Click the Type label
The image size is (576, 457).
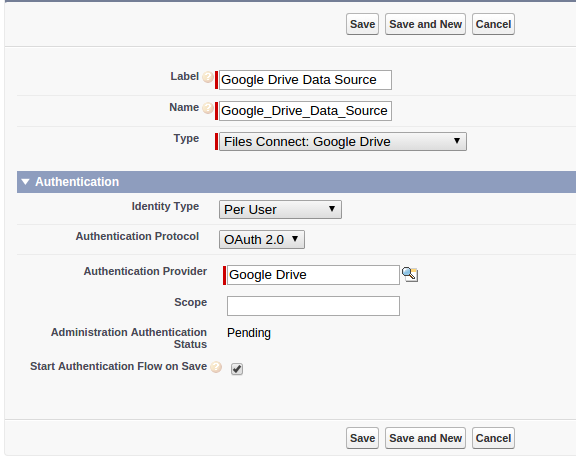[x=186, y=138]
